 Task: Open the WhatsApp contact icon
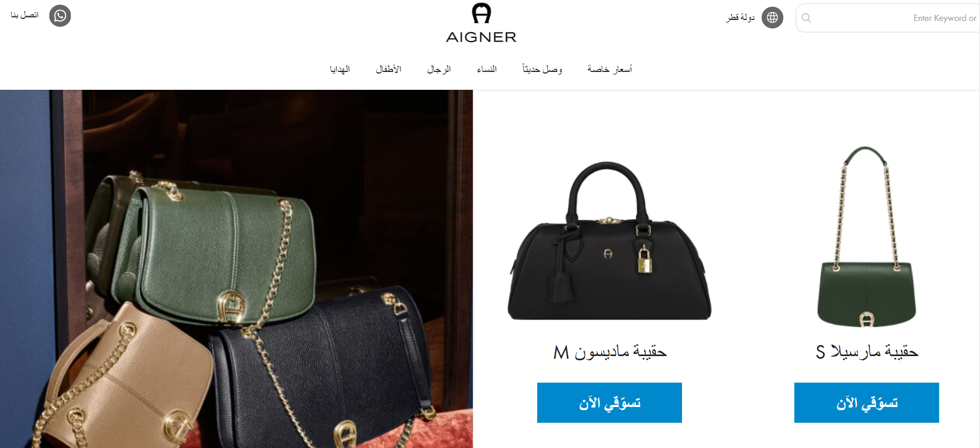click(x=60, y=16)
